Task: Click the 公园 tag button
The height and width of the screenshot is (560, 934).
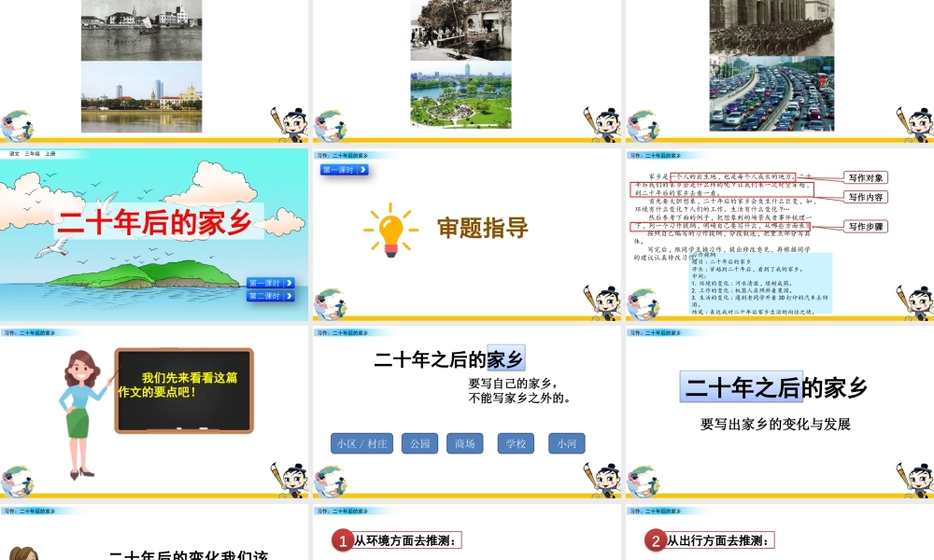Action: 418,443
